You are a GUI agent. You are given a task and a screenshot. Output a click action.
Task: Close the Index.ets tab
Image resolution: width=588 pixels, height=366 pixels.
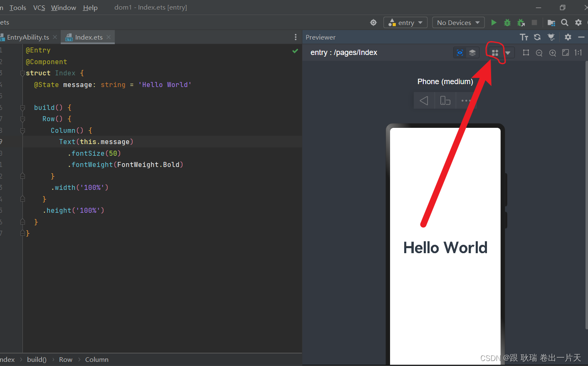coord(109,37)
